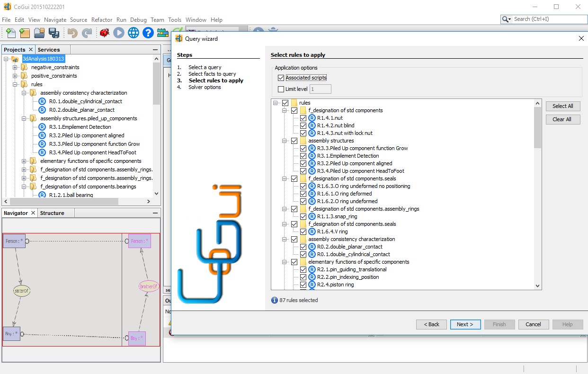Click the R icon of R0.1.double_cylindrical_contact in Projects
588x374 pixels.
(43, 101)
